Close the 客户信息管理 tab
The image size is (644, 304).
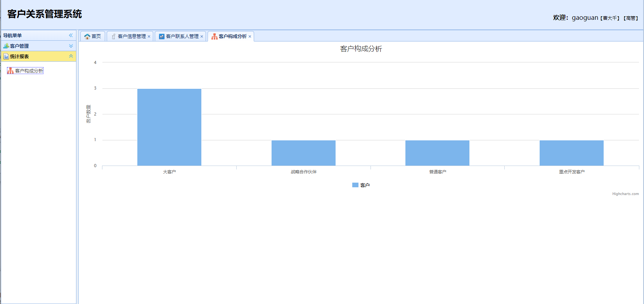point(149,36)
